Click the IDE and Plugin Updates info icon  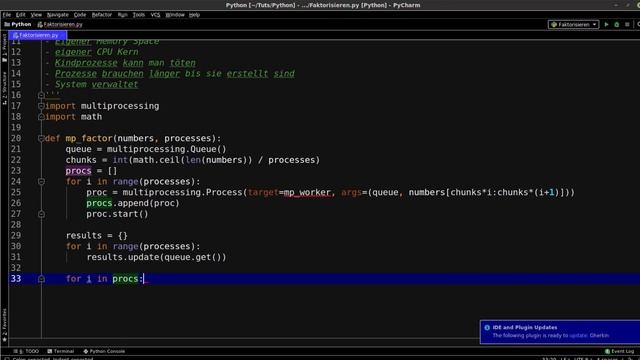click(x=487, y=327)
